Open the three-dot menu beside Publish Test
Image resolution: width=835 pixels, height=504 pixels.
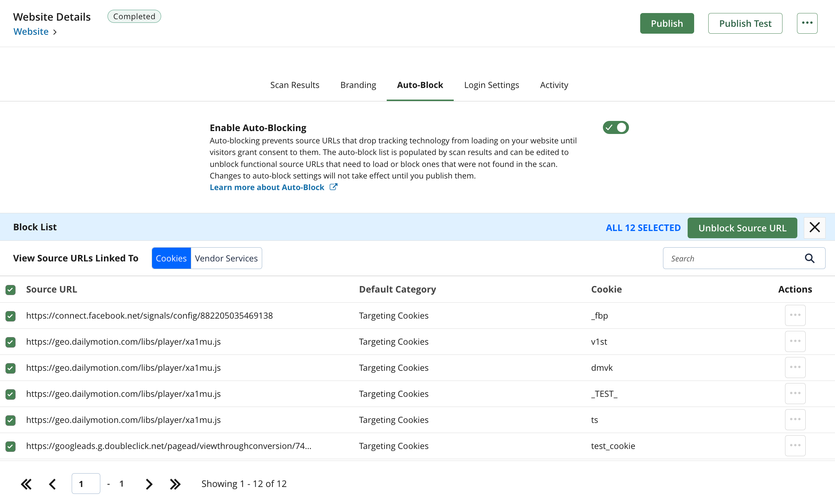pyautogui.click(x=807, y=23)
